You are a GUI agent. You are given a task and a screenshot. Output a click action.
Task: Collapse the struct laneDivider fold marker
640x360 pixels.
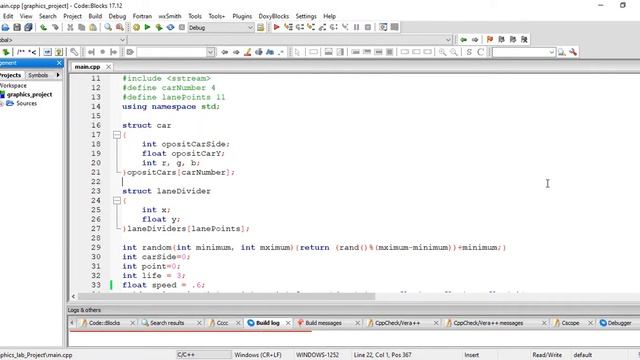(x=117, y=200)
